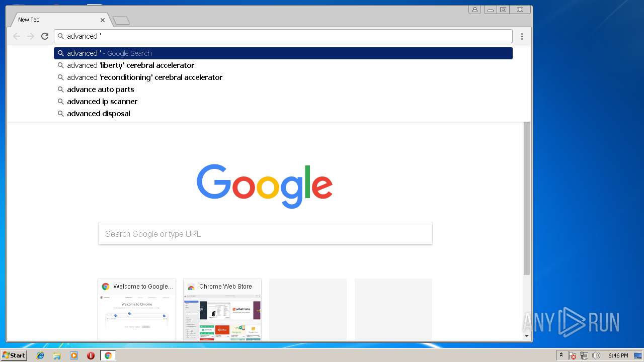Viewport: 644px width, 362px height.
Task: Select the advanced ip scanner suggestion
Action: (283, 102)
